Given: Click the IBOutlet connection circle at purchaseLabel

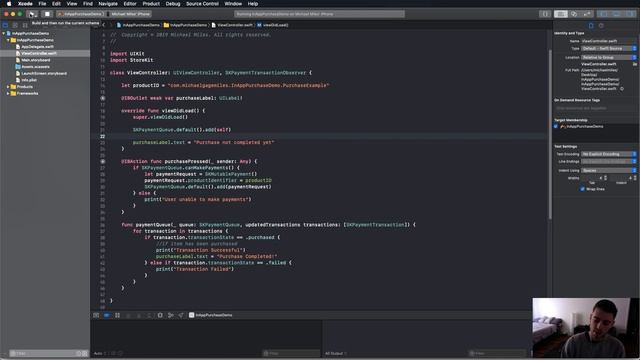Looking at the screenshot, I should click(102, 98).
